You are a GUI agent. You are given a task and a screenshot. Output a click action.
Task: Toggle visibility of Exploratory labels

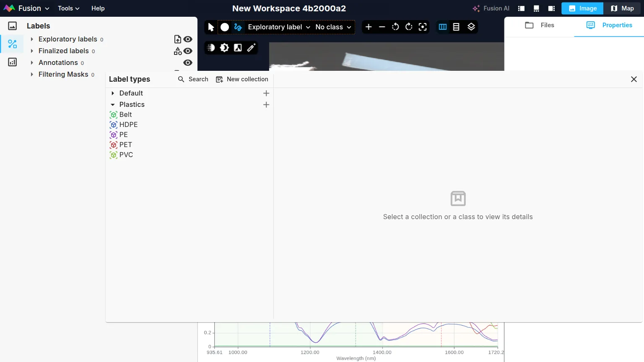click(x=188, y=39)
